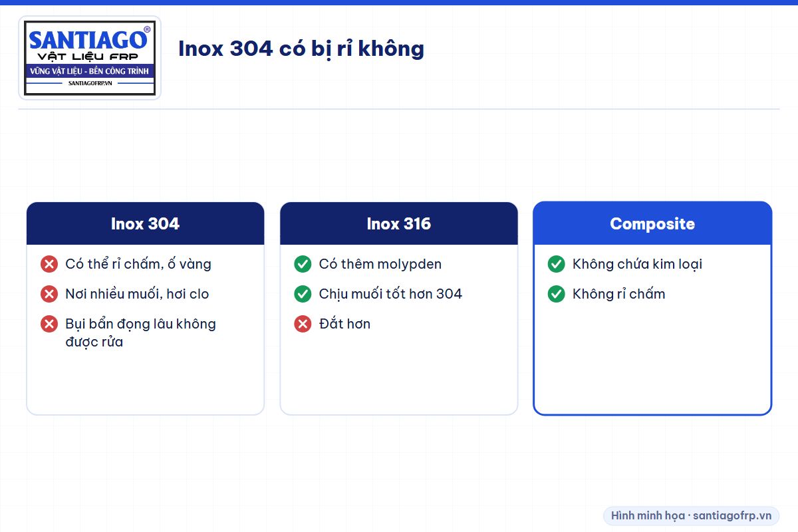Select the "Inox 304" card header
Screen dimensions: 798x532
point(146,223)
